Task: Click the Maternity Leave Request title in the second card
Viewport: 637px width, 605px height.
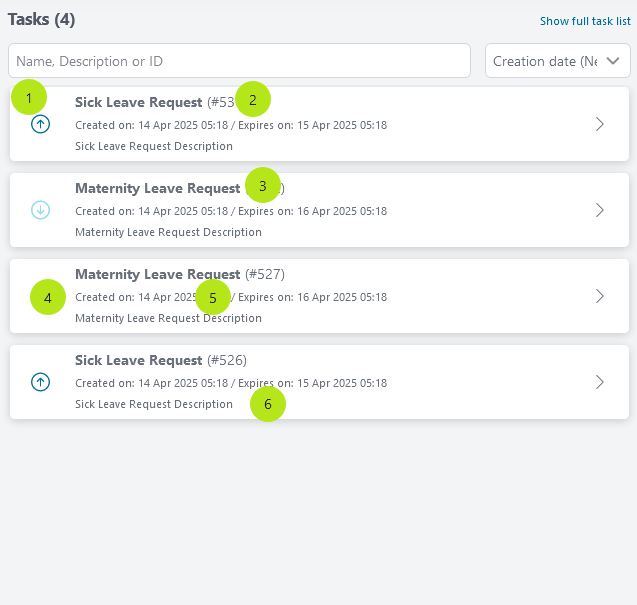Action: pyautogui.click(x=158, y=188)
